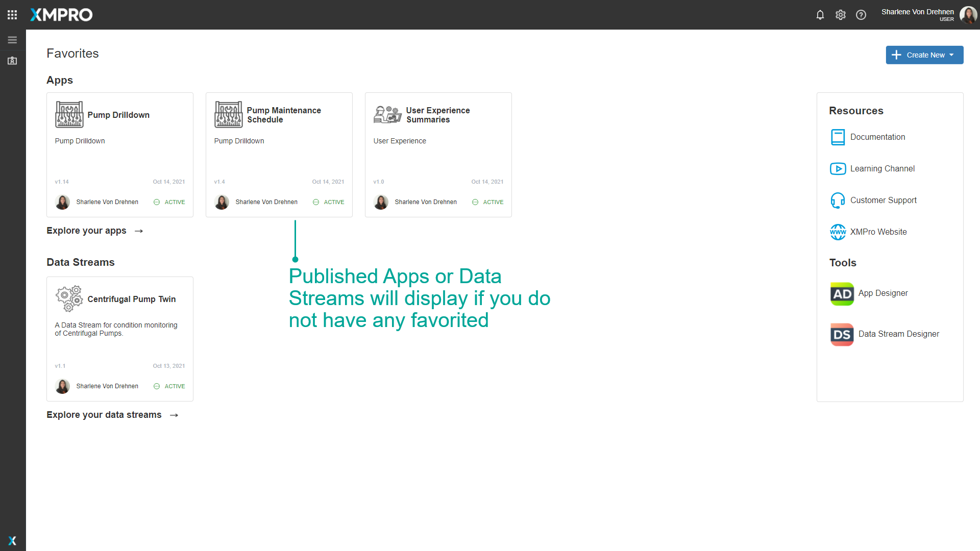Open the help question mark
The width and height of the screenshot is (980, 551).
[861, 15]
